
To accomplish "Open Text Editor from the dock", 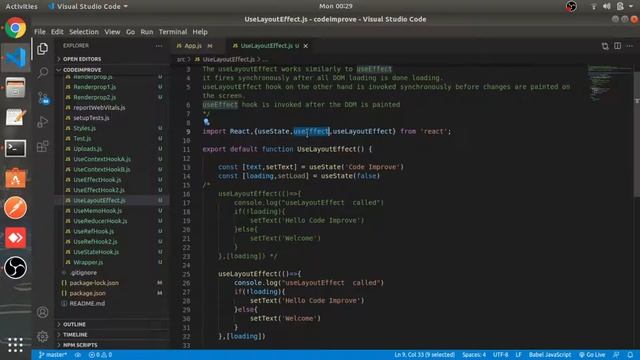I will coord(16,118).
